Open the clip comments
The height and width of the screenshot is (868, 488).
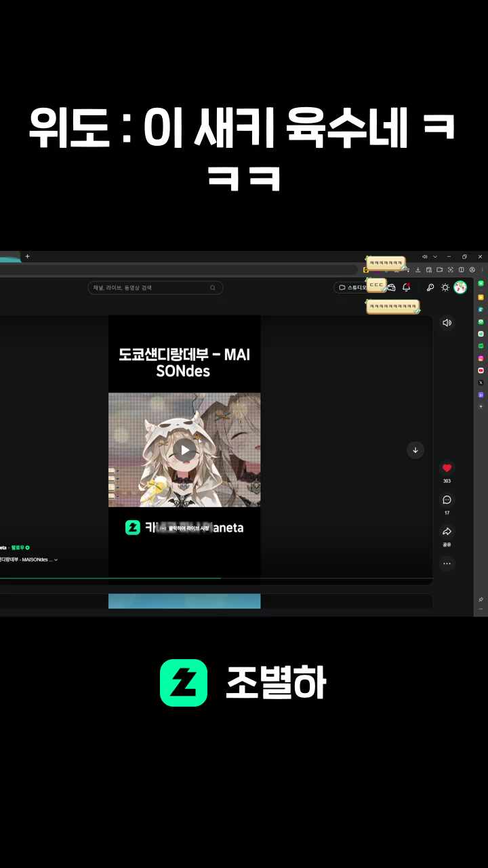447,500
